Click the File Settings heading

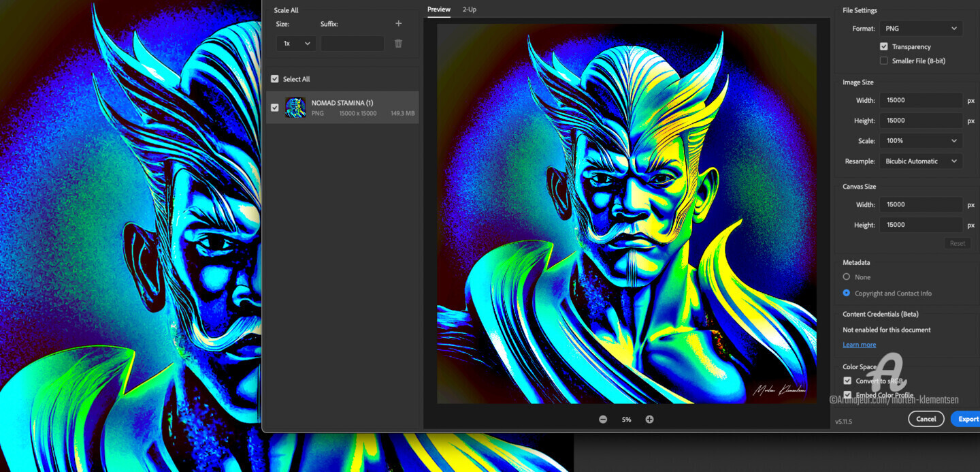point(860,10)
